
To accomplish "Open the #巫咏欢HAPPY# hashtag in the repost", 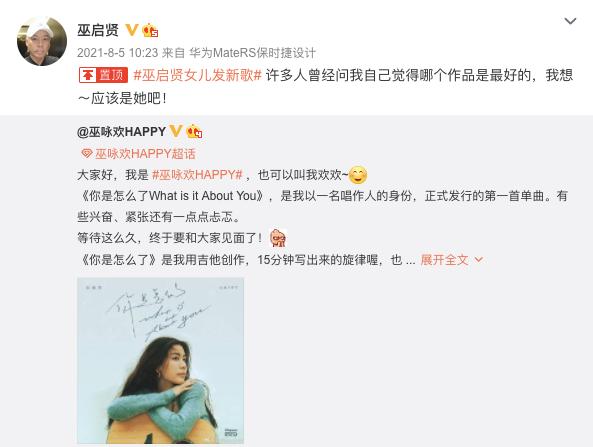I will (x=197, y=175).
